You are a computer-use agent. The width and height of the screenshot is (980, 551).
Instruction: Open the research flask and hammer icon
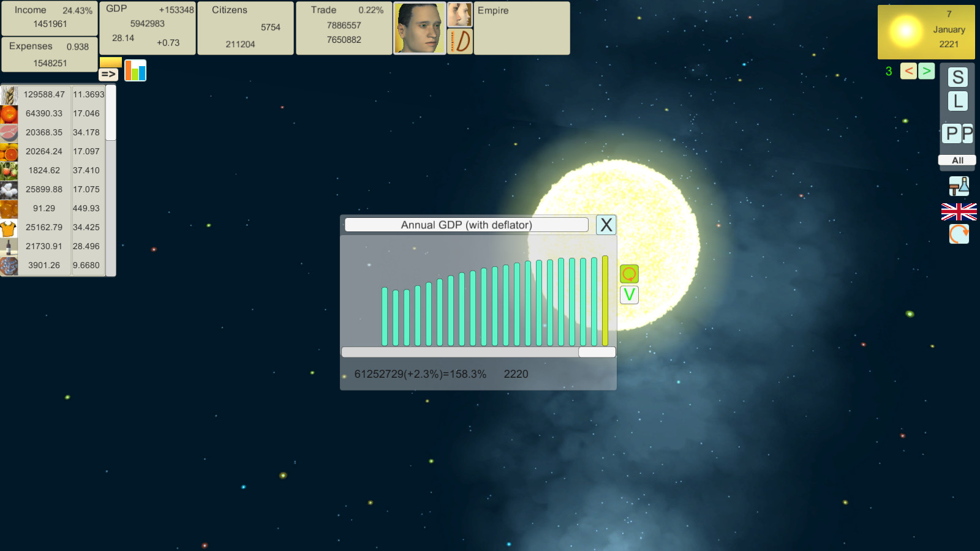(x=959, y=186)
